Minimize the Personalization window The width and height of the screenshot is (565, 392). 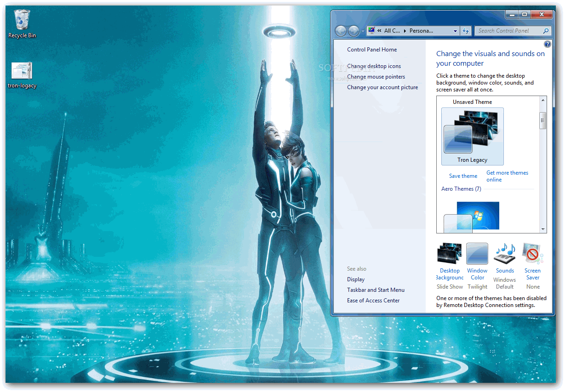coord(512,15)
